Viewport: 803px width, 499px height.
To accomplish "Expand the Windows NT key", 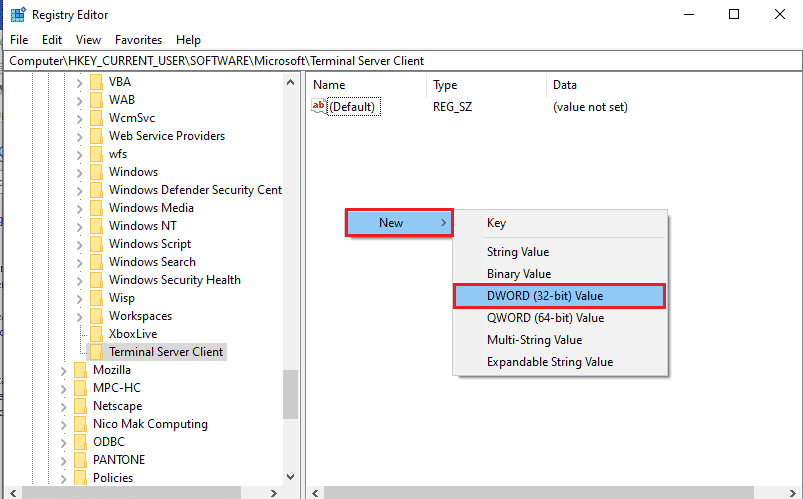I will click(x=79, y=227).
